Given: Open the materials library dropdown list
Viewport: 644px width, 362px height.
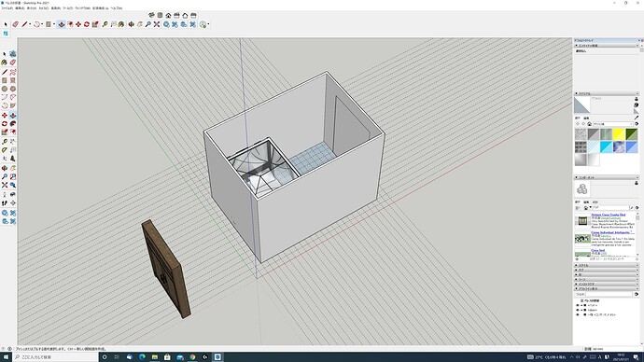Looking at the screenshot, I should [x=613, y=124].
